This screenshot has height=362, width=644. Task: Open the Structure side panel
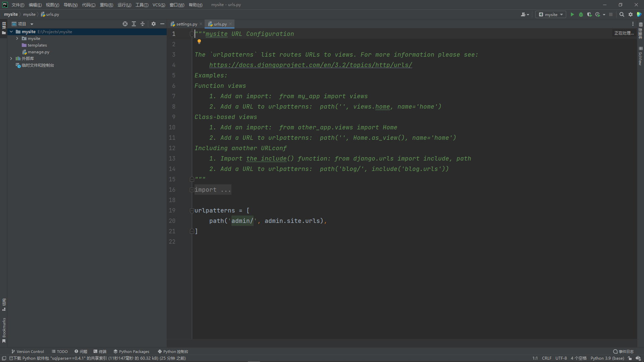pos(4,304)
